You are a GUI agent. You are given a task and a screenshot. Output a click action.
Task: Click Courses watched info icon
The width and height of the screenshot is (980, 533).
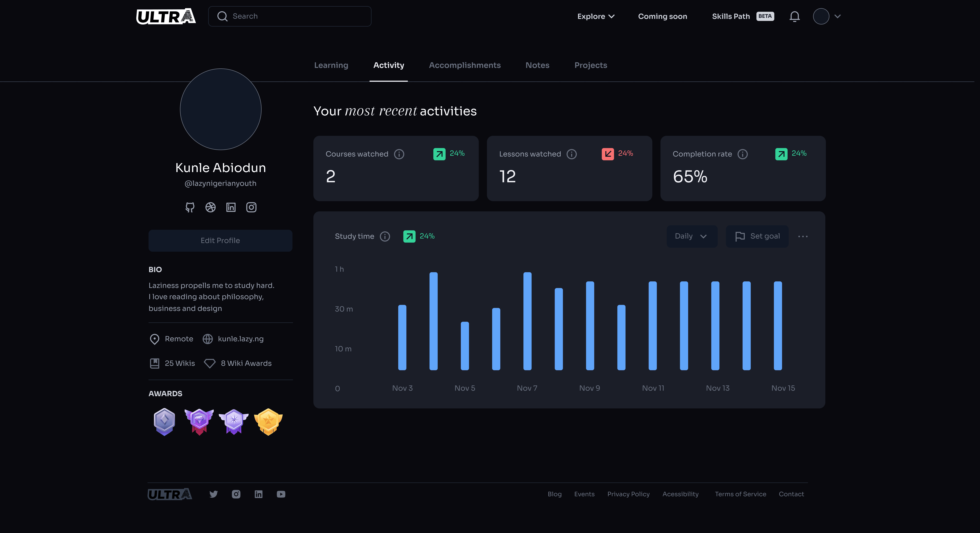point(399,154)
